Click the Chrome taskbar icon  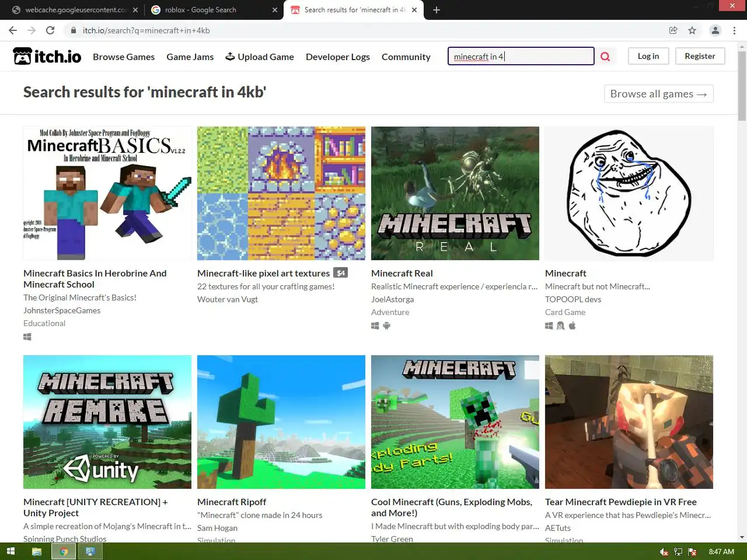point(64,551)
